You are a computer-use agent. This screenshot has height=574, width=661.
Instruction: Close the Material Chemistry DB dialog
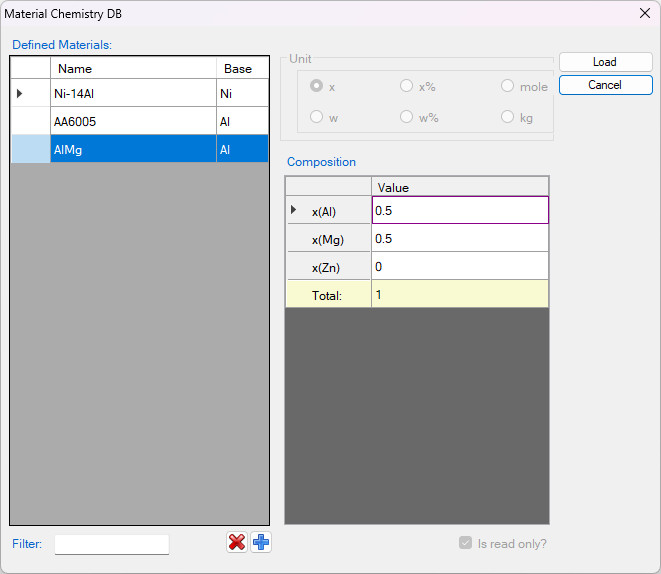point(643,14)
